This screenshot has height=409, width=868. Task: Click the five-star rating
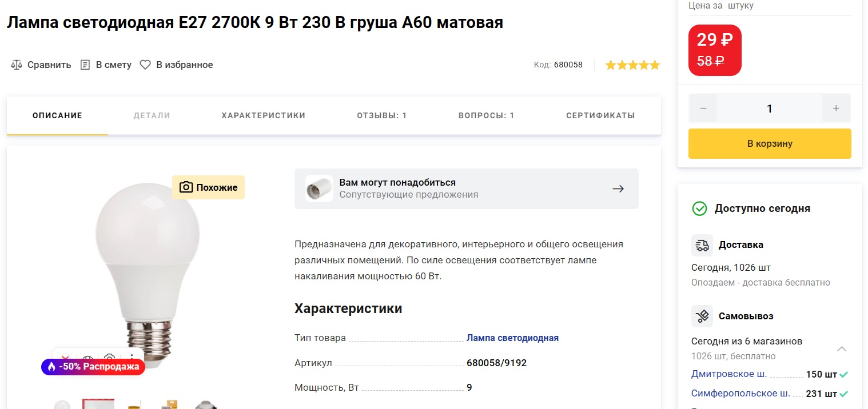632,65
